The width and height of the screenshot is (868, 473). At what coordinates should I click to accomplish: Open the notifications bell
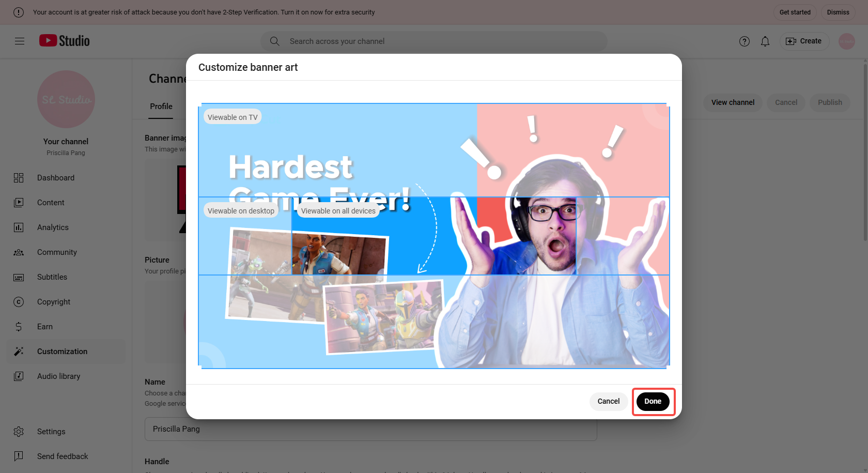pos(765,41)
